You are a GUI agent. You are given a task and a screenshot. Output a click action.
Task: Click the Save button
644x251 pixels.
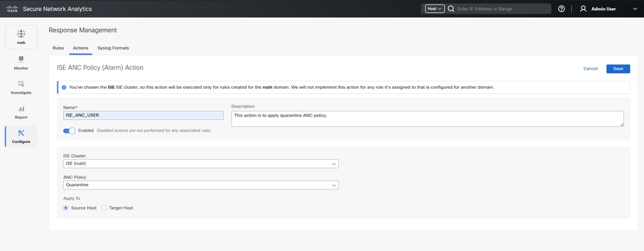click(618, 69)
